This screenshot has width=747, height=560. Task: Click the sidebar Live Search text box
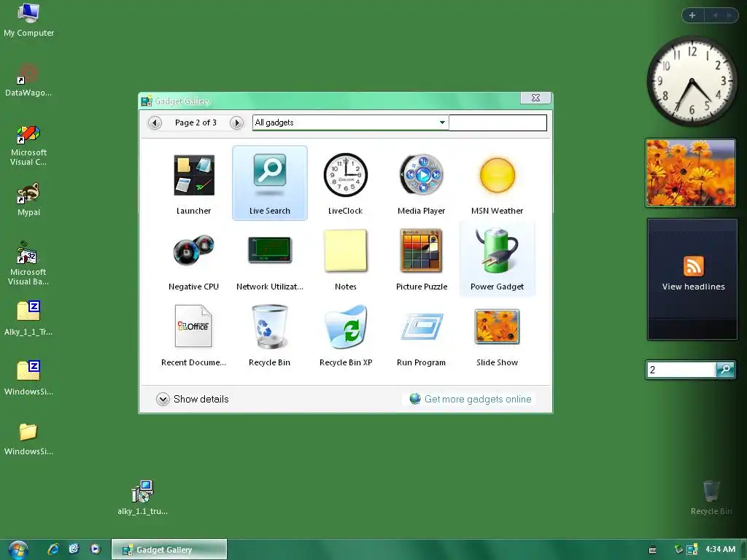coord(681,370)
